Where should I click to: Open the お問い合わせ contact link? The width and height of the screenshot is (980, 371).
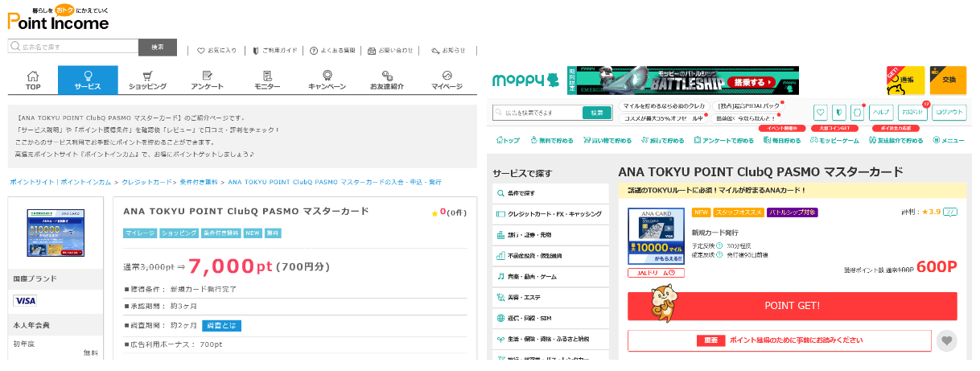pyautogui.click(x=390, y=50)
